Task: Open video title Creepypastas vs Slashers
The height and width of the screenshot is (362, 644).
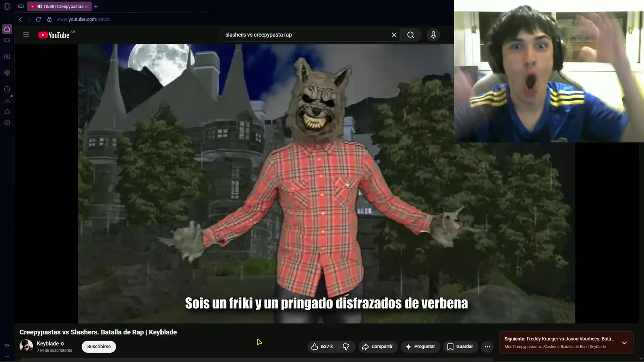Action: (98, 332)
